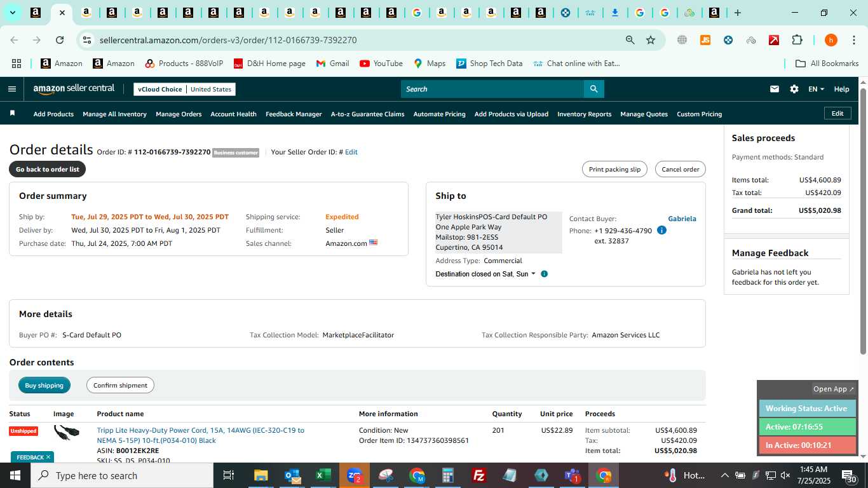The width and height of the screenshot is (868, 488).
Task: Open the Seller Central messages mail icon
Action: 774,89
